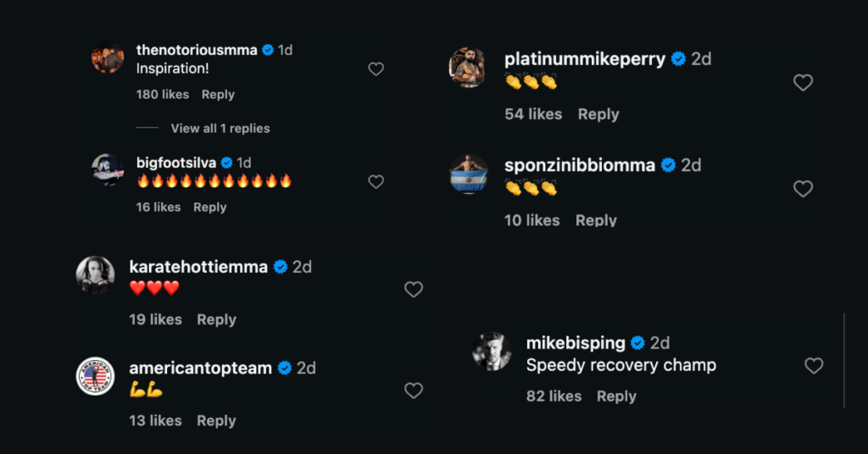Open thenotoriousmma profile picture
This screenshot has height=454, width=868.
click(108, 59)
